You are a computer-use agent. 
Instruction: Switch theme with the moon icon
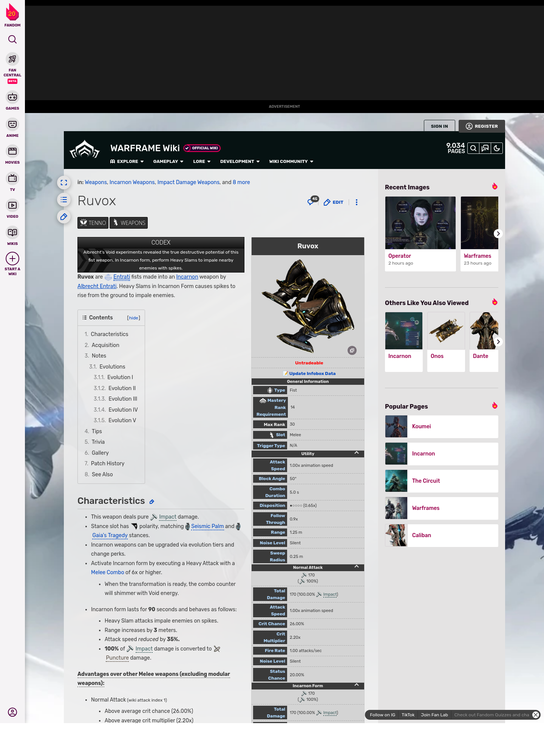tap(497, 149)
